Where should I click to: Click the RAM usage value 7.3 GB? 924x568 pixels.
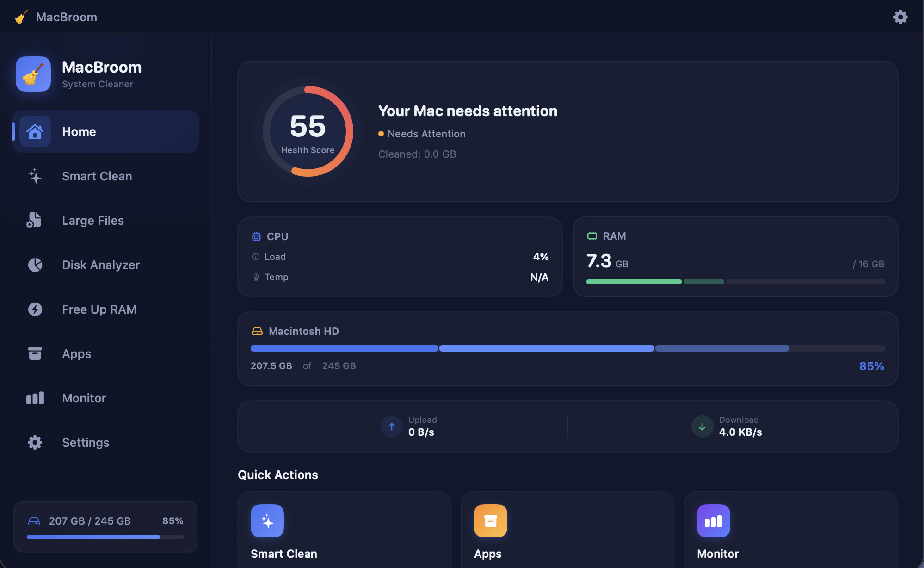(607, 261)
